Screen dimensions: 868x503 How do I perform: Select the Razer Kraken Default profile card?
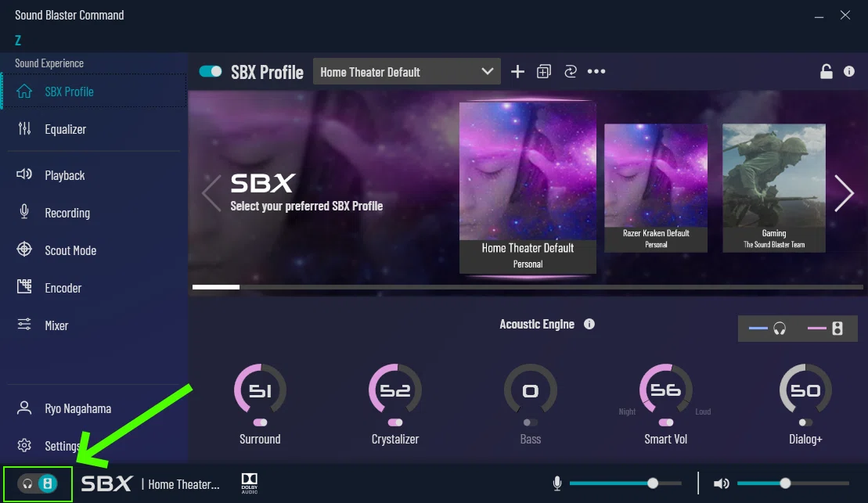click(x=656, y=189)
